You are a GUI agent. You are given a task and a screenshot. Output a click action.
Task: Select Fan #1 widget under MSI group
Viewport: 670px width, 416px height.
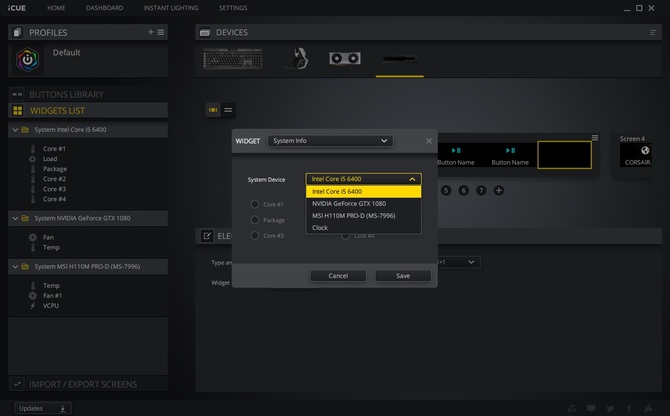point(52,296)
